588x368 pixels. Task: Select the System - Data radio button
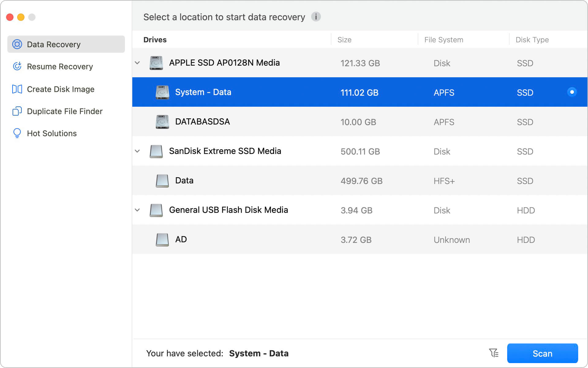pyautogui.click(x=572, y=92)
